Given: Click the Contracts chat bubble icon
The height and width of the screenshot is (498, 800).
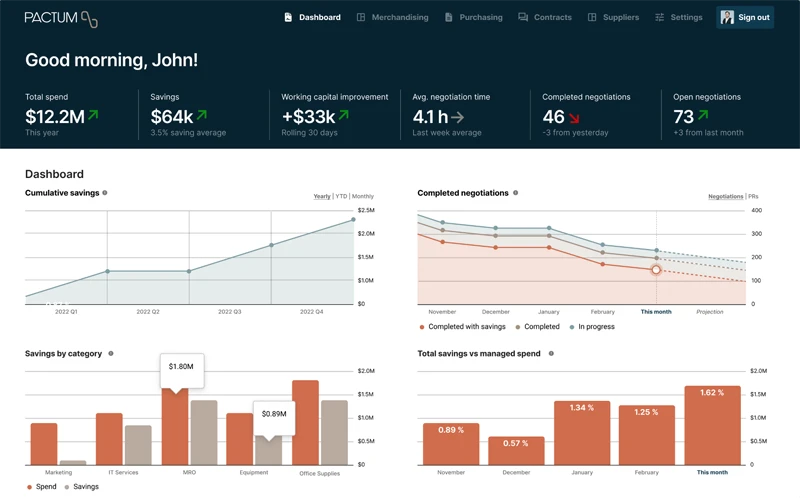Looking at the screenshot, I should pyautogui.click(x=523, y=17).
